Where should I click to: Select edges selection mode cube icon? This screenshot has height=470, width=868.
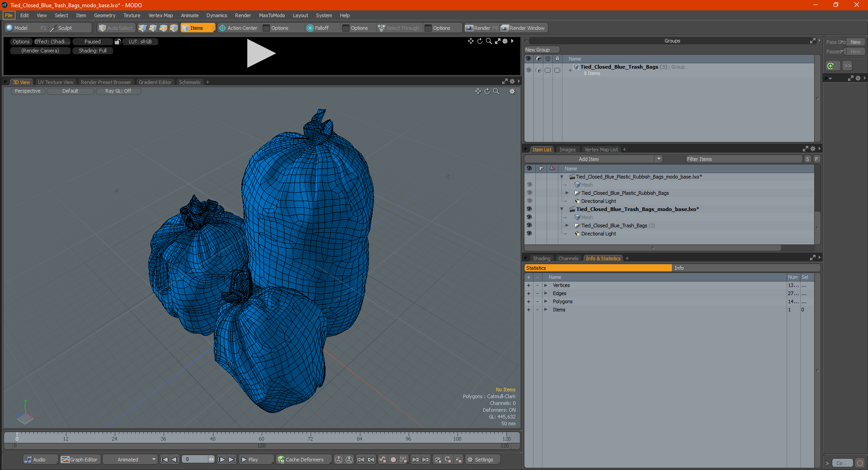153,28
